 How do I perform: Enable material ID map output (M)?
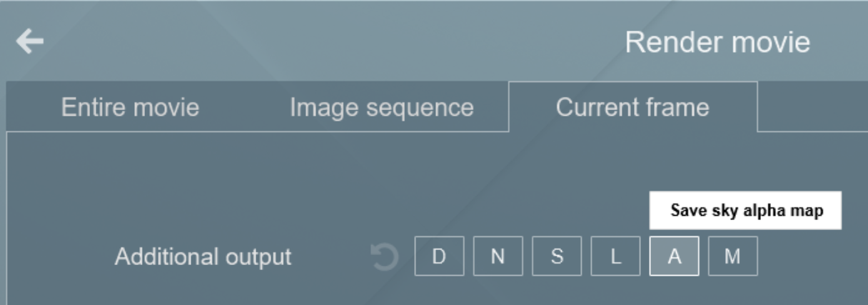[732, 256]
